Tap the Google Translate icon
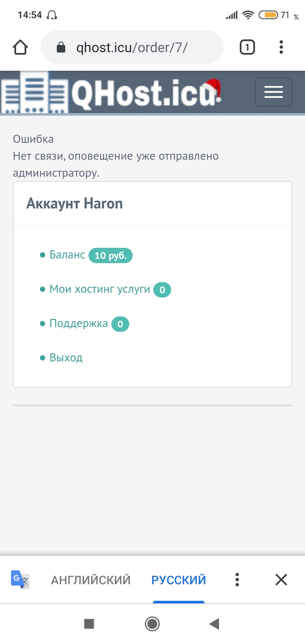This screenshot has height=644, width=305. click(x=20, y=580)
